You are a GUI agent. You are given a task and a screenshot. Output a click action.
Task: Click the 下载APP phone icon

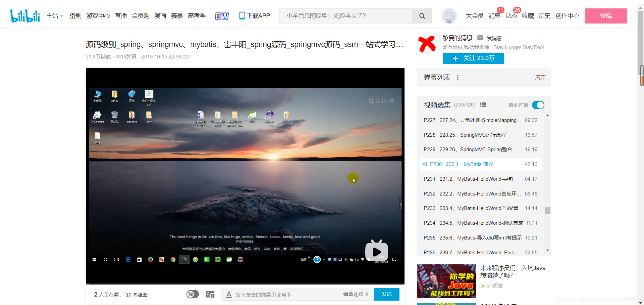click(242, 15)
